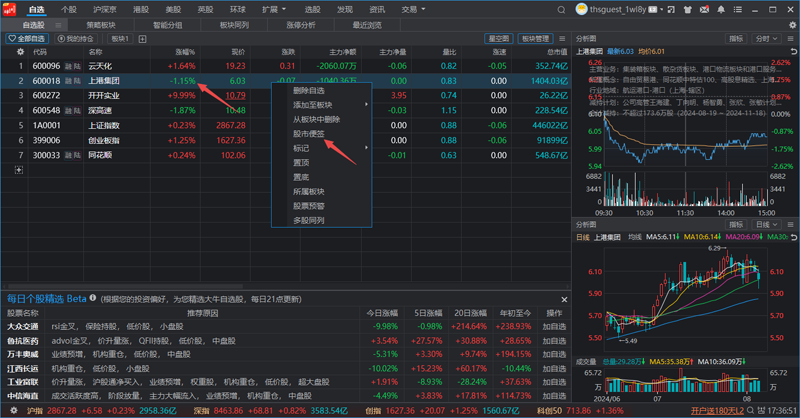The image size is (800, 418).
Task: Open the notification bell icon
Action: tap(721, 10)
